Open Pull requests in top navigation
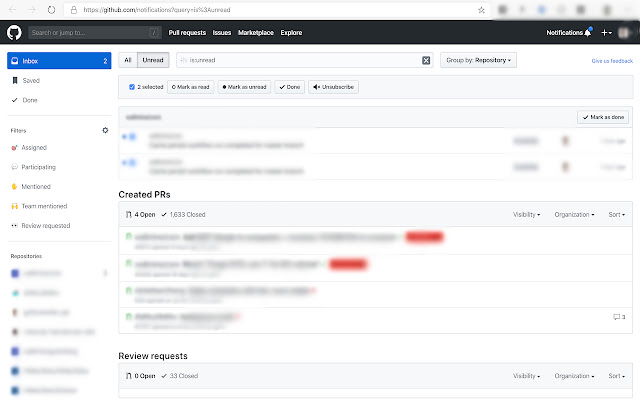640x400 pixels. click(187, 33)
